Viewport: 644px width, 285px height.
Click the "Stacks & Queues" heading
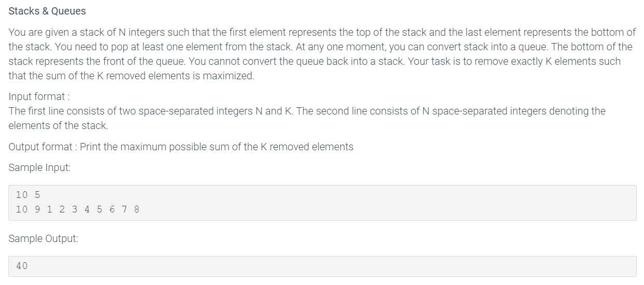pyautogui.click(x=47, y=11)
